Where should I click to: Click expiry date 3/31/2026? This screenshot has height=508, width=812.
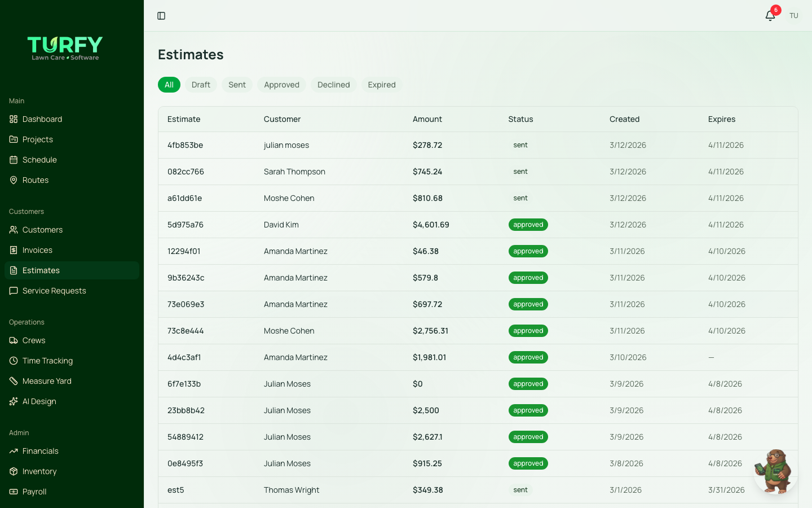(726, 490)
